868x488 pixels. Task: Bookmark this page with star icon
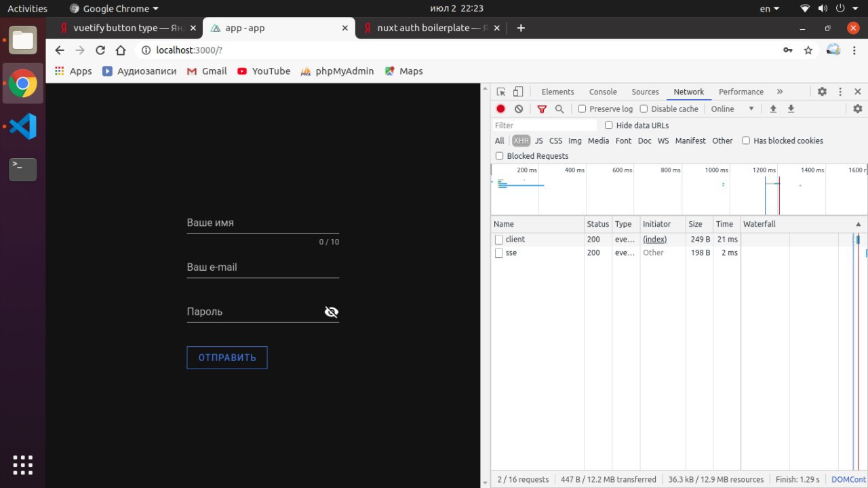click(x=808, y=50)
